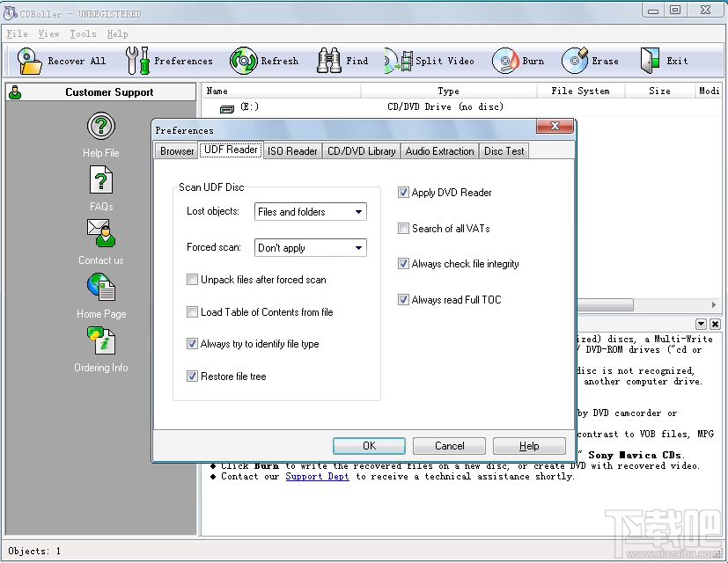Image resolution: width=728 pixels, height=563 pixels.
Task: Click the Exit door icon
Action: 650,61
